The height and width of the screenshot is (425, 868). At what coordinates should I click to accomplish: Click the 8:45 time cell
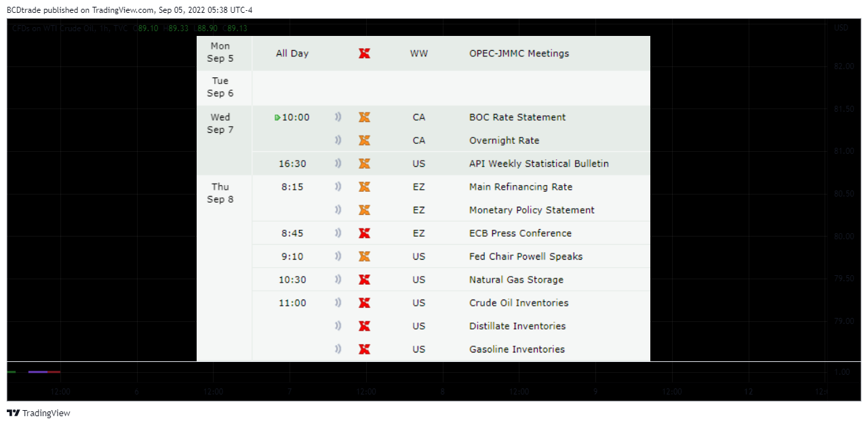(292, 233)
